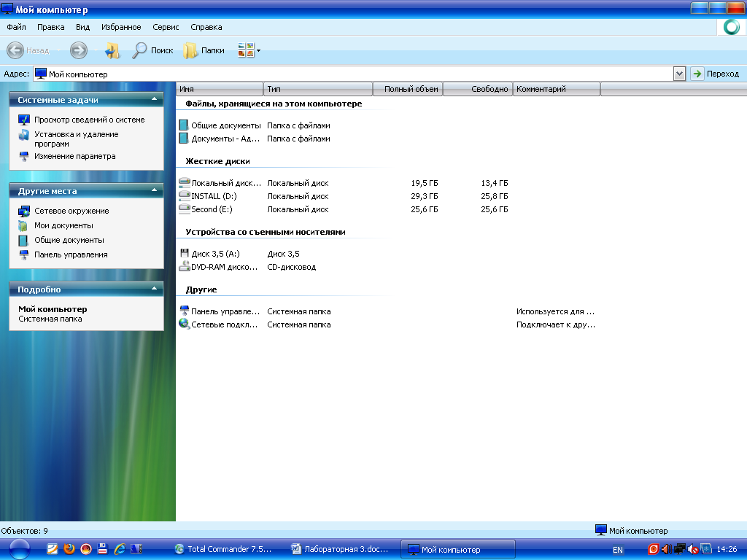Click the green Forward arrow button
This screenshot has height=560, width=747.
79,50
